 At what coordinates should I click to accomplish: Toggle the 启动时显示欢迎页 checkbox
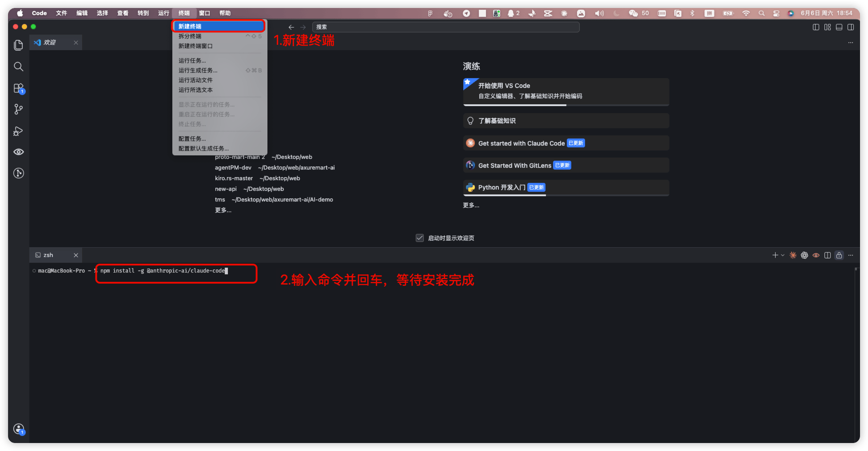tap(420, 238)
